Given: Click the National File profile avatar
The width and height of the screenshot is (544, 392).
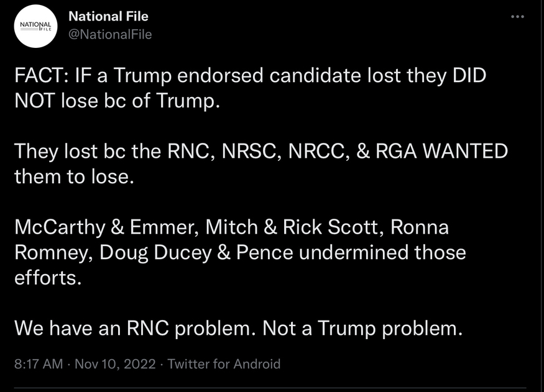Looking at the screenshot, I should [35, 26].
